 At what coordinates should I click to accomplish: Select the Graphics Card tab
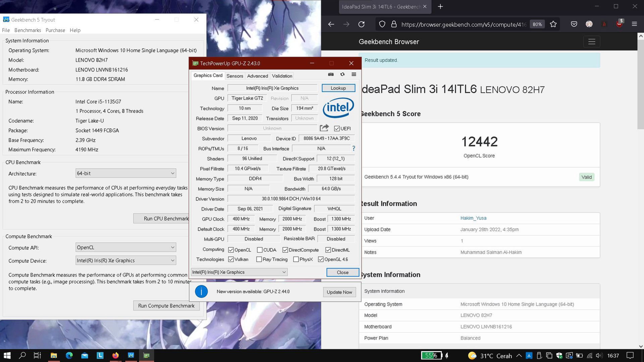pos(208,75)
